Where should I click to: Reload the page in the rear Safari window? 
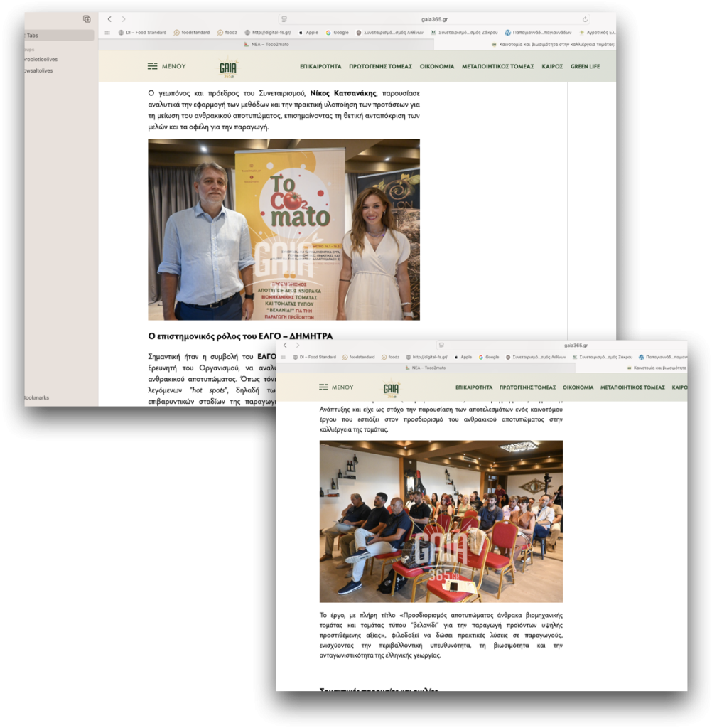(585, 19)
